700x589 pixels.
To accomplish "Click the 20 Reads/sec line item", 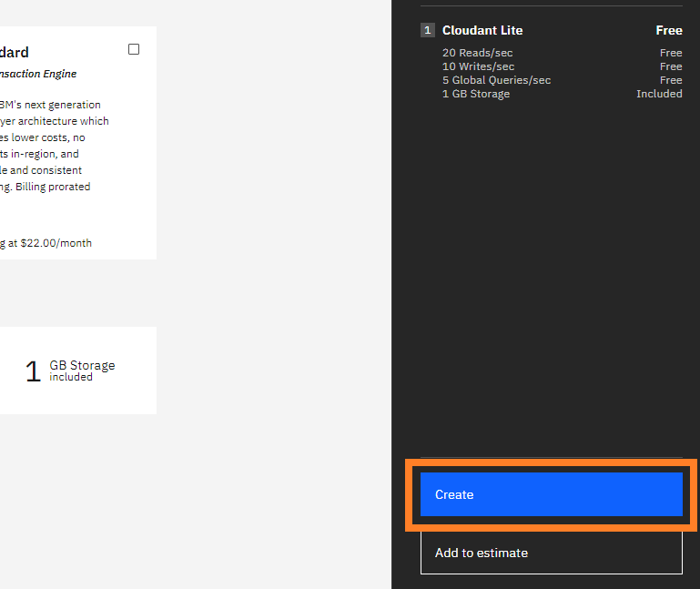I will [x=477, y=53].
